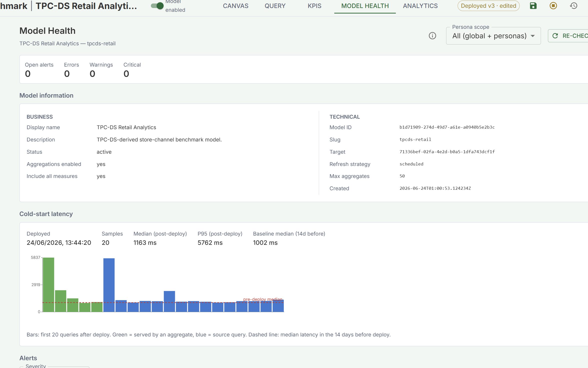Click the Deployed date 24/06/2026, 13:44:20
Screen dimensions: 588x368
point(59,243)
